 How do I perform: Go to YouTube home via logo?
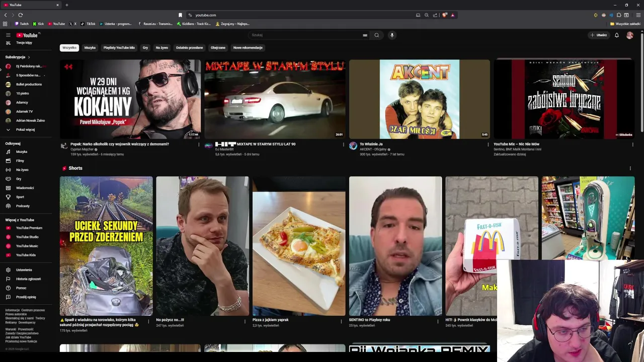tap(27, 35)
